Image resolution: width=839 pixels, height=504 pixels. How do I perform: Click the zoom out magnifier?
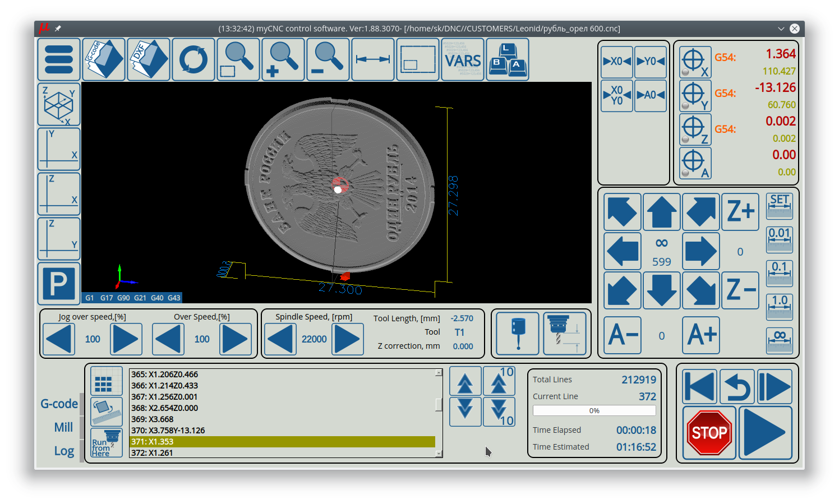coord(328,59)
